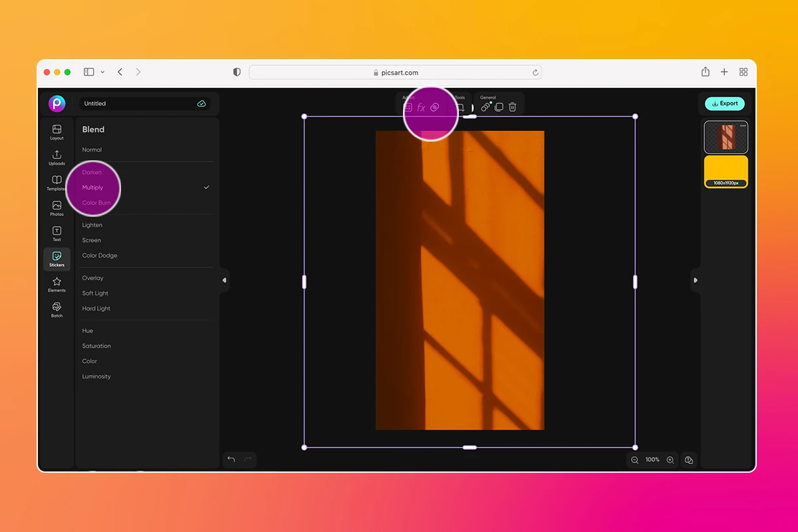Switch blending to Normal
798x532 pixels.
click(x=91, y=150)
